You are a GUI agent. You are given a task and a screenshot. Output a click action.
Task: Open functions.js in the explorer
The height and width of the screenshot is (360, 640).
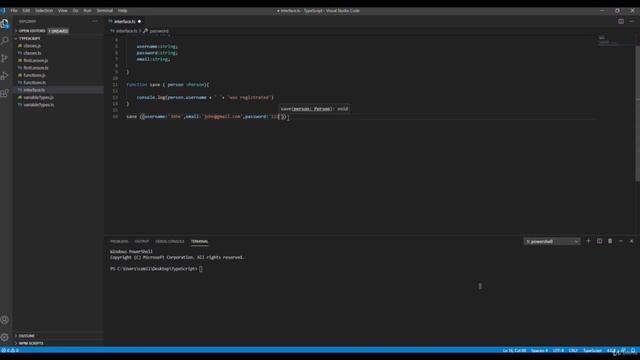tap(34, 75)
